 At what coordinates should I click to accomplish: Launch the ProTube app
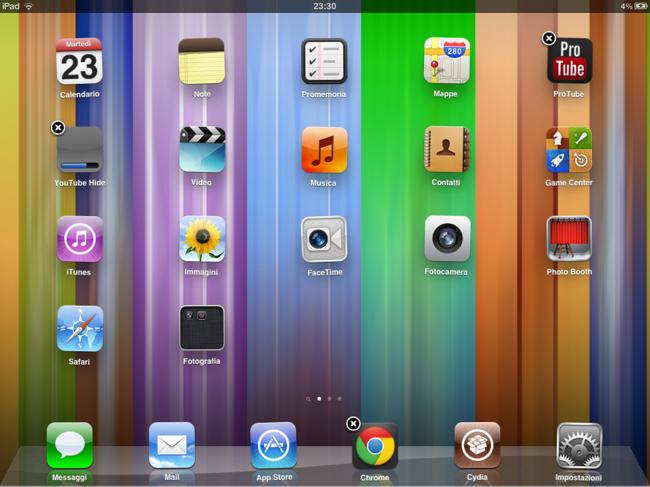pos(570,61)
